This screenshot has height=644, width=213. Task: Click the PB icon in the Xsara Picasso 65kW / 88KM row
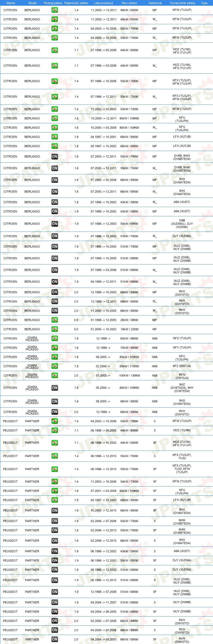tap(55, 338)
